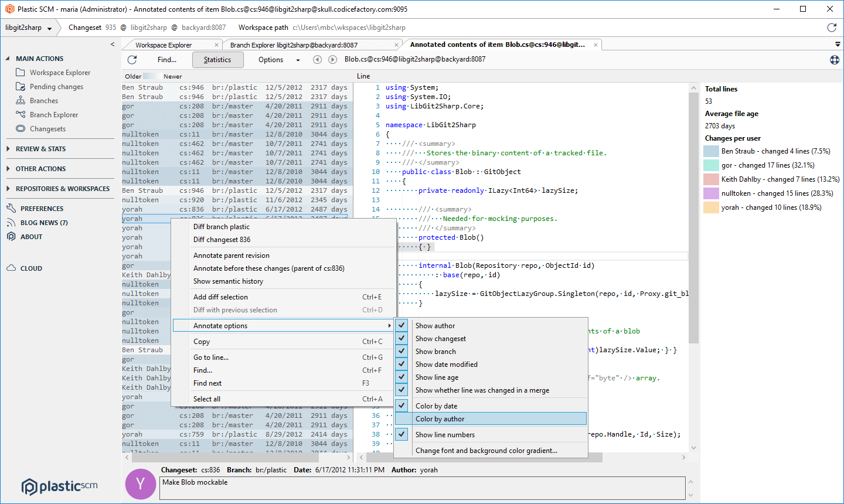Click the yorah color swatch
Viewport: 844px width, 504px height.
711,207
